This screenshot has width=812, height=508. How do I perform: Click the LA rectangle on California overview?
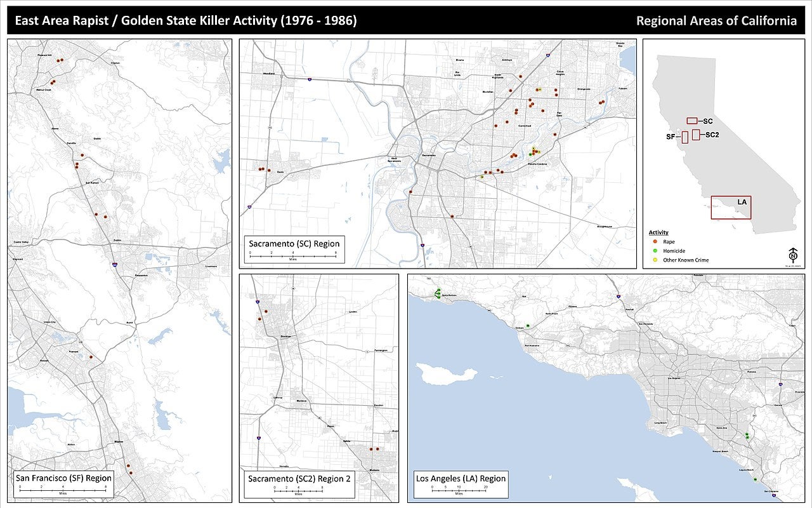[x=731, y=208]
